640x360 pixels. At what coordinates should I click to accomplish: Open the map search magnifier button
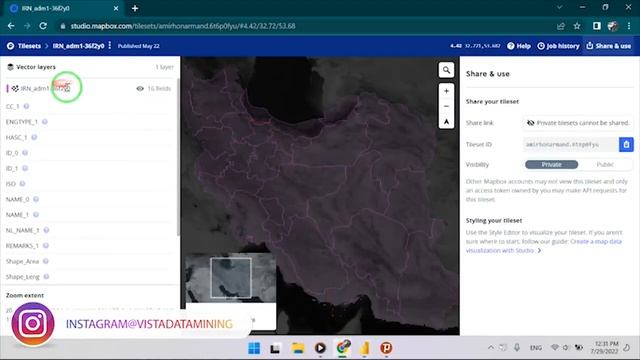(446, 70)
